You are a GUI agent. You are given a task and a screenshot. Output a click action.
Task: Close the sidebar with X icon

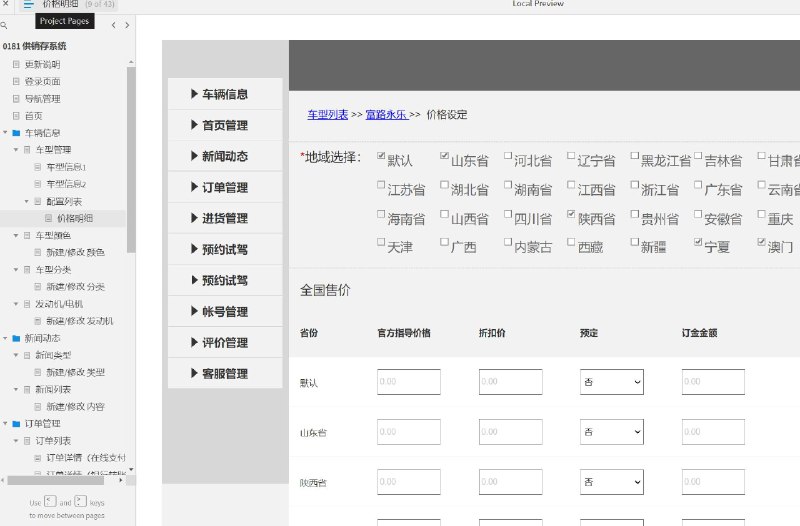click(6, 3)
